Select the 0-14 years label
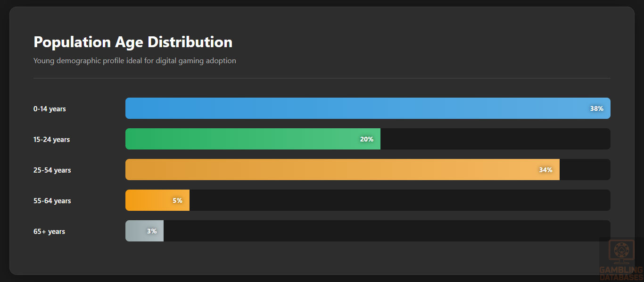This screenshot has width=644, height=282. coord(50,109)
